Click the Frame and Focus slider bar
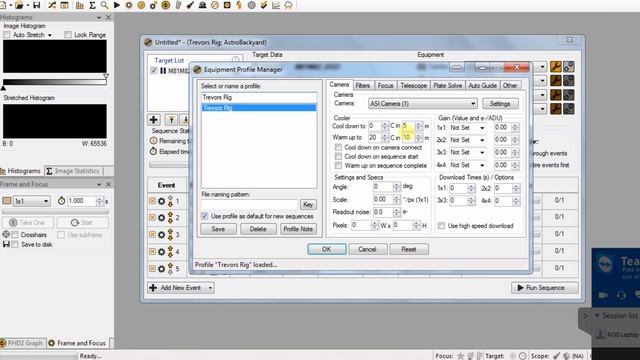This screenshot has width=640, height=360. point(55,212)
